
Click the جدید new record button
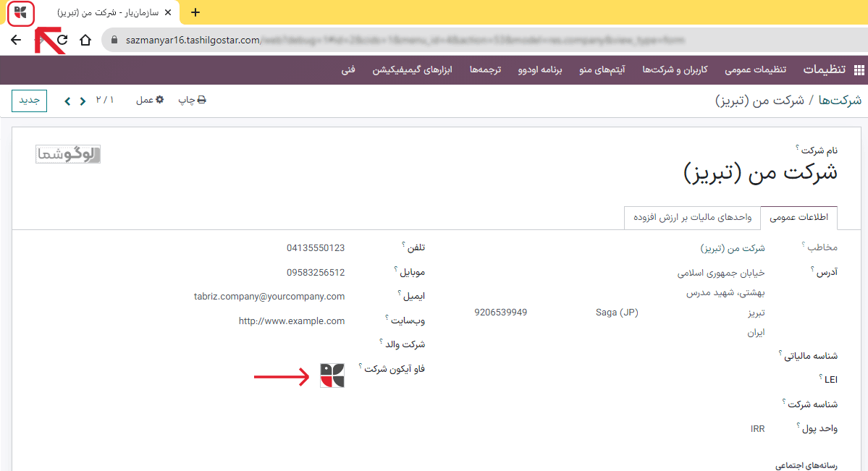coord(29,101)
